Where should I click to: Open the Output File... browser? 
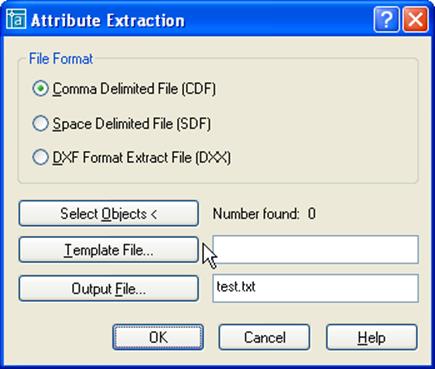109,288
